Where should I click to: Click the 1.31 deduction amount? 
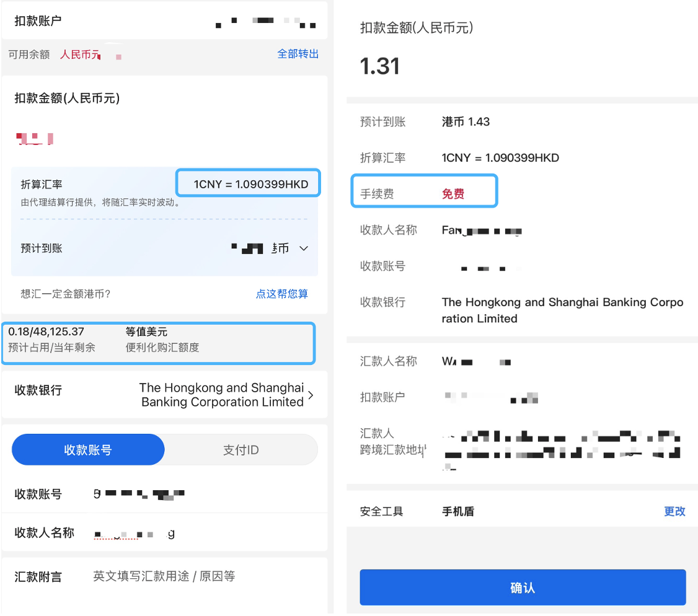pyautogui.click(x=380, y=66)
